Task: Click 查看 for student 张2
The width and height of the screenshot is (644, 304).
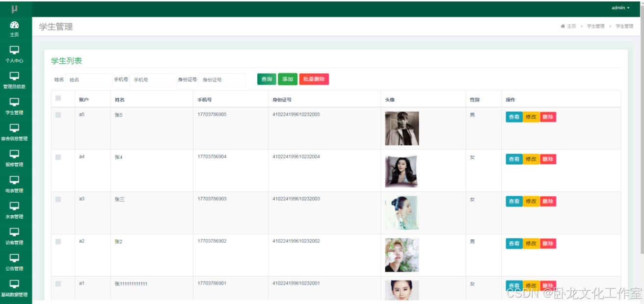Action: coord(514,244)
